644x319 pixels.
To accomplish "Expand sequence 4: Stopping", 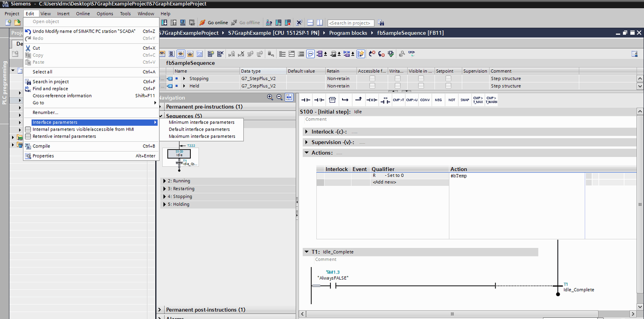I will tap(165, 197).
